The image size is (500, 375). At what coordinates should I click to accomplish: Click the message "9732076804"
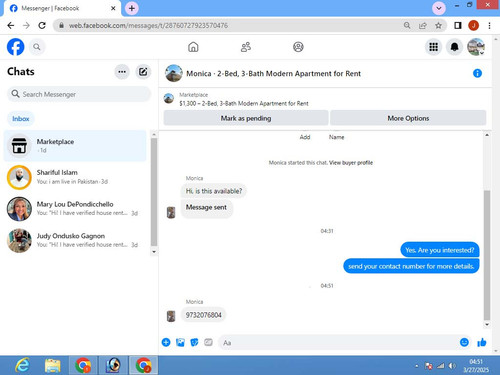point(203,315)
